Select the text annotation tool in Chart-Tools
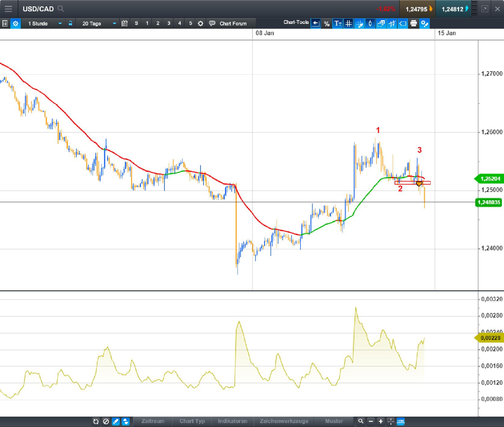The width and height of the screenshot is (504, 427). (337, 23)
